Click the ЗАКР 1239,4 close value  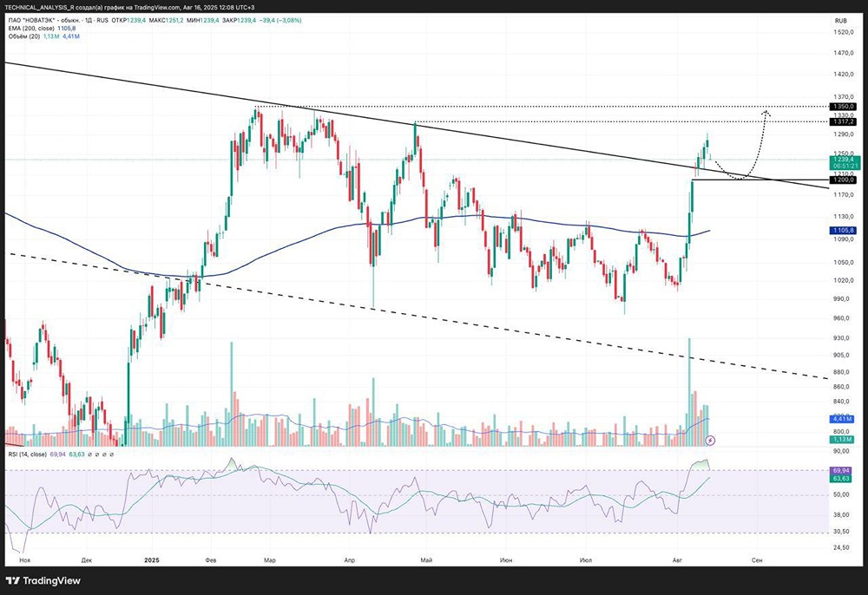pos(240,21)
